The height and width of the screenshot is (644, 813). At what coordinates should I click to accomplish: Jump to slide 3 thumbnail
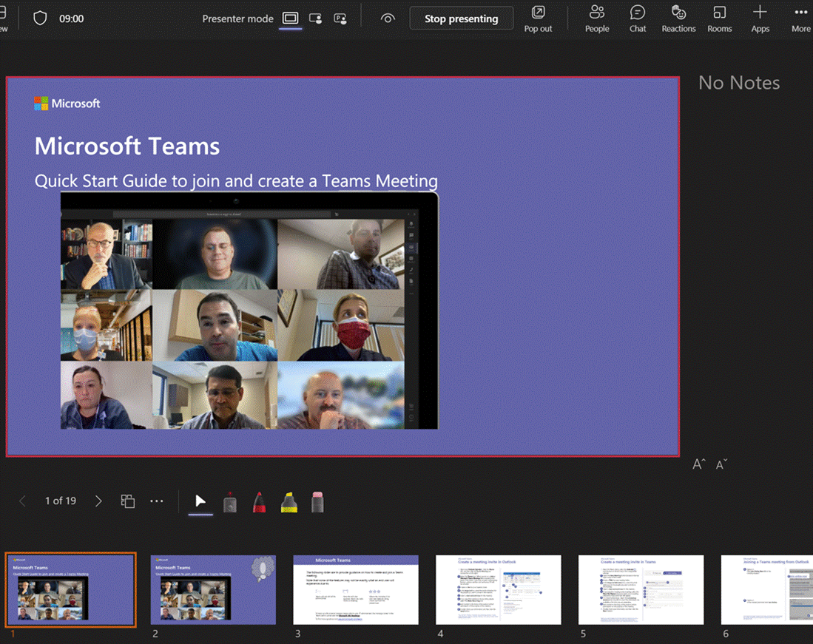pos(356,589)
